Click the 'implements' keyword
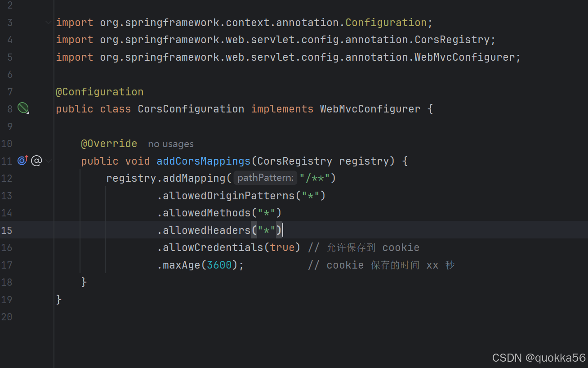The height and width of the screenshot is (368, 588). pyautogui.click(x=282, y=109)
